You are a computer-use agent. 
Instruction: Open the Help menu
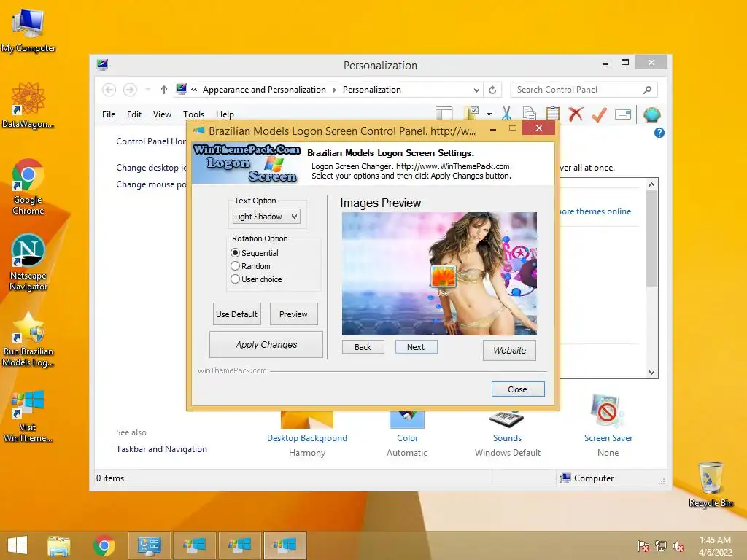click(x=225, y=114)
